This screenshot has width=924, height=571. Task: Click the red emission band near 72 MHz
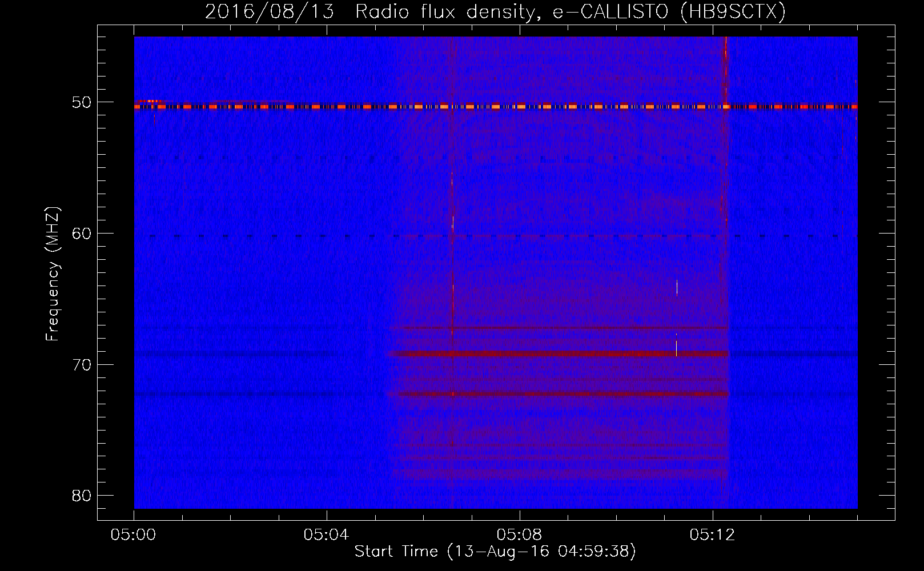[x=559, y=394]
